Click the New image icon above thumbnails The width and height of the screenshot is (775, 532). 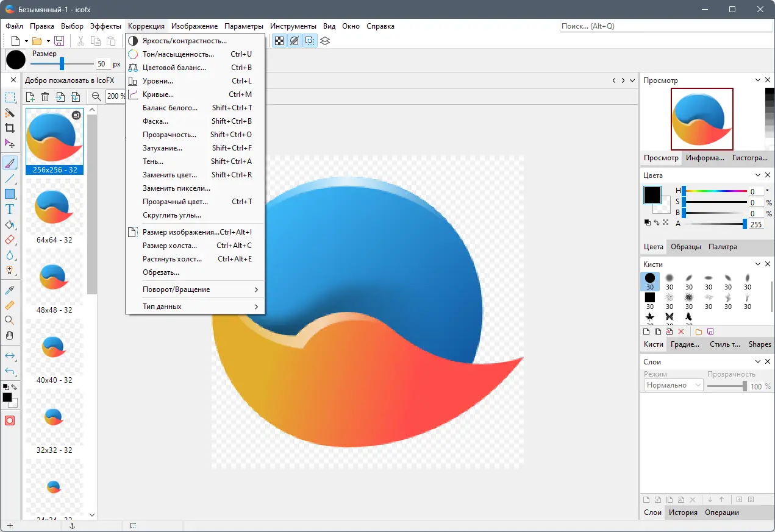pyautogui.click(x=30, y=96)
